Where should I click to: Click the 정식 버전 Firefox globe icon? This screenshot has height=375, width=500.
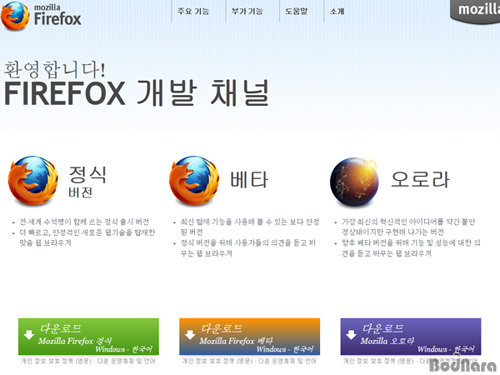(33, 180)
